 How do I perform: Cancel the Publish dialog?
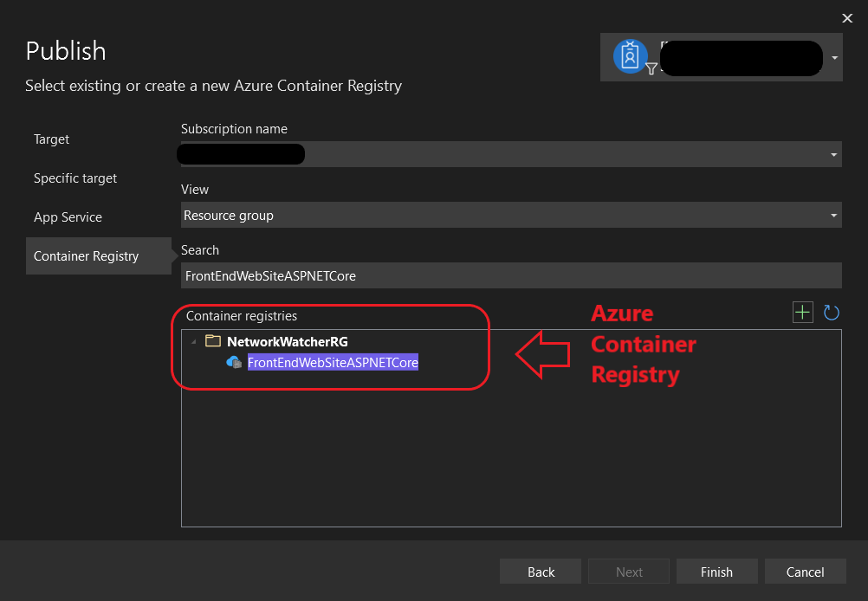[806, 571]
